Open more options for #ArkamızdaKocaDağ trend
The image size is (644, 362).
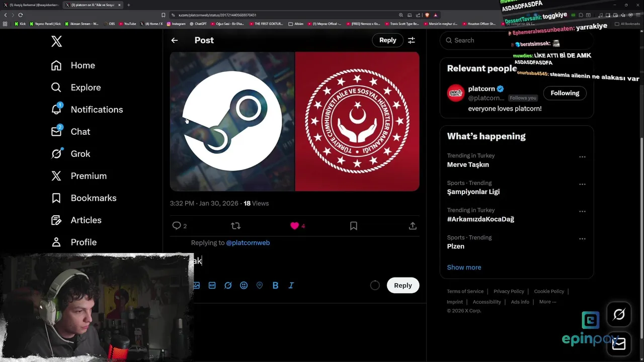pos(582,211)
